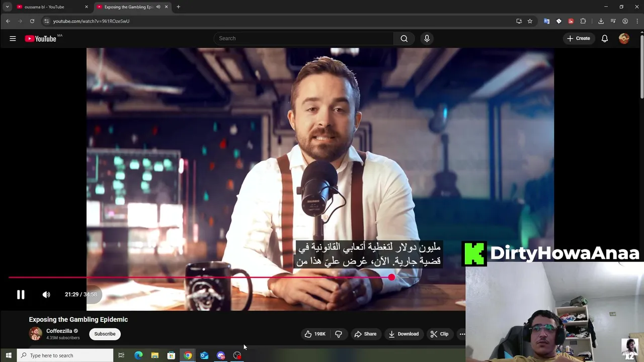
Task: Open Outlook from taskbar
Action: pos(204,355)
